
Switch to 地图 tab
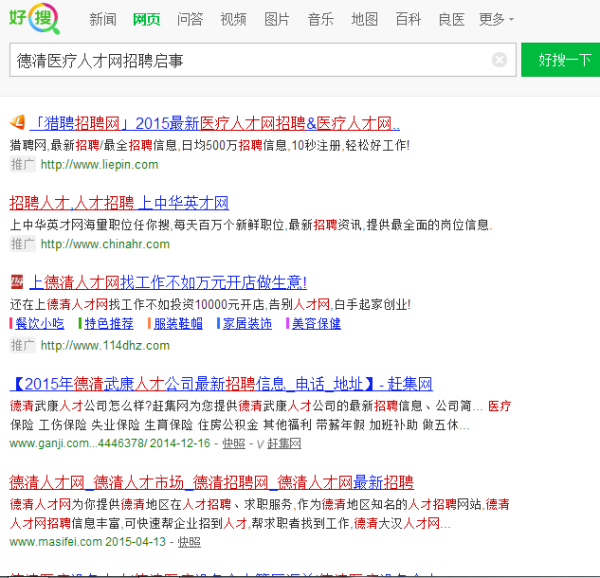point(365,19)
